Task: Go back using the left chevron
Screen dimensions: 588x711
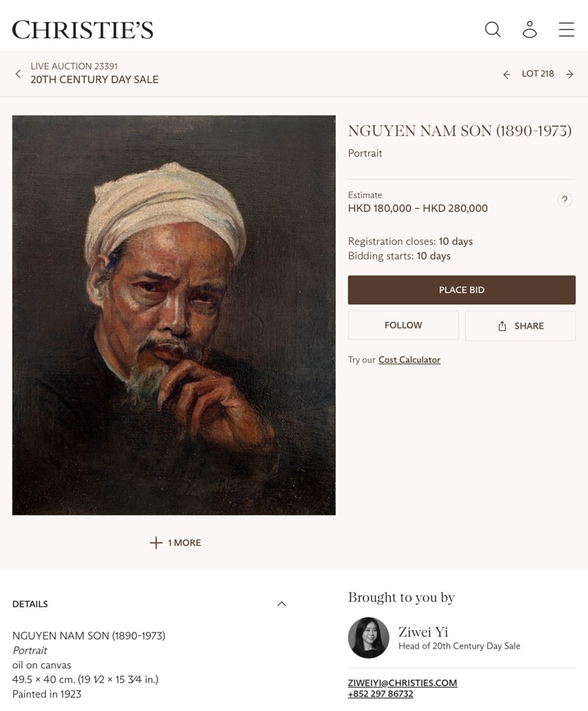Action: tap(18, 74)
